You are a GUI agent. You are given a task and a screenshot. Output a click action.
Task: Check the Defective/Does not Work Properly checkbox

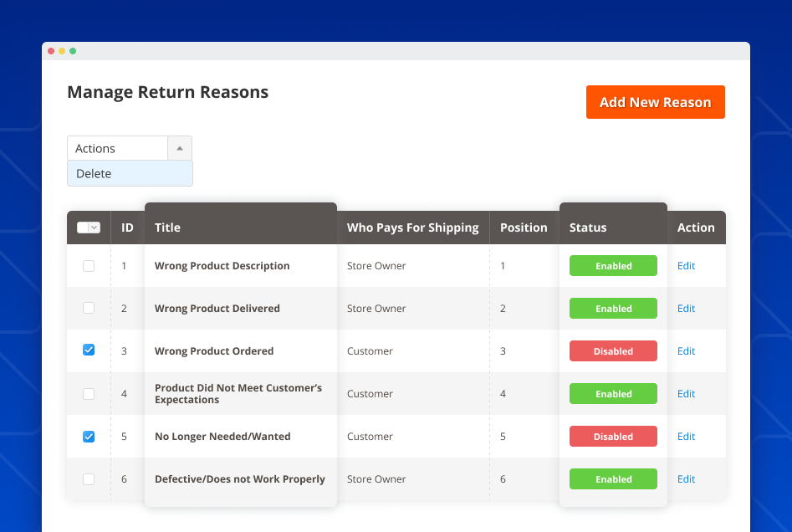tap(89, 478)
